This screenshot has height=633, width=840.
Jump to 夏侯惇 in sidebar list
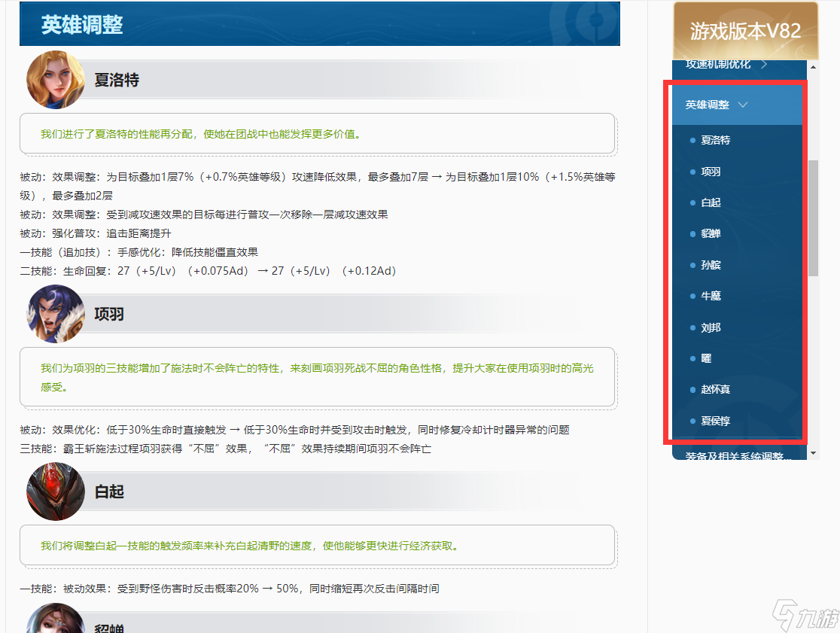[x=715, y=421]
